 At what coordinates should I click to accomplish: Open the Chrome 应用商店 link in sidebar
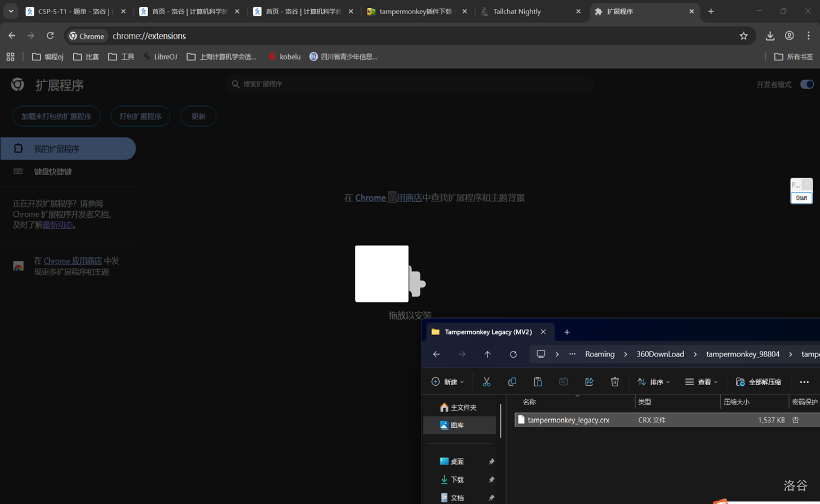tap(73, 261)
